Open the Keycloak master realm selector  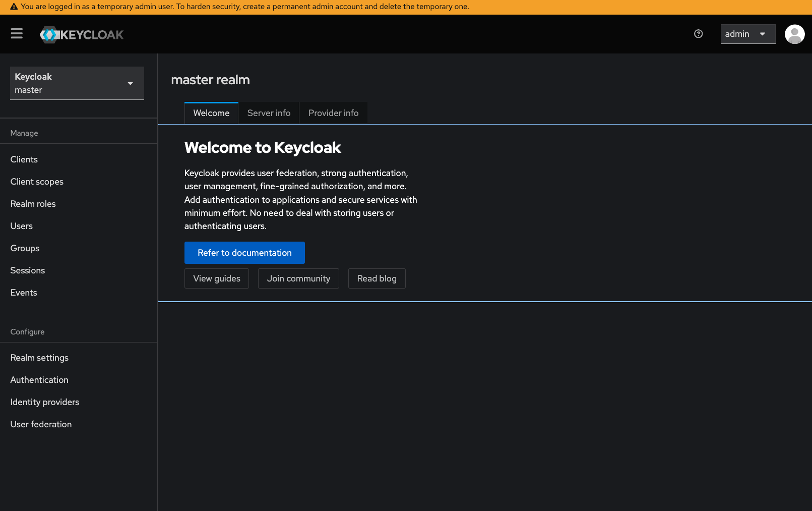77,83
